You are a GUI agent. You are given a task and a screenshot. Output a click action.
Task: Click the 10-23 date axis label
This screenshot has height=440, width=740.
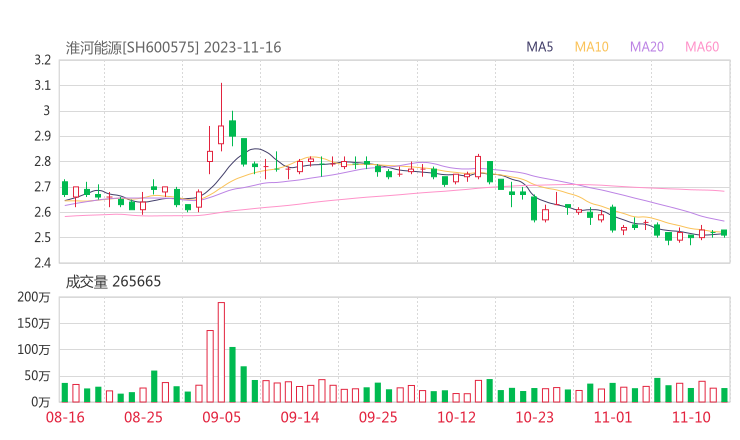[534, 417]
